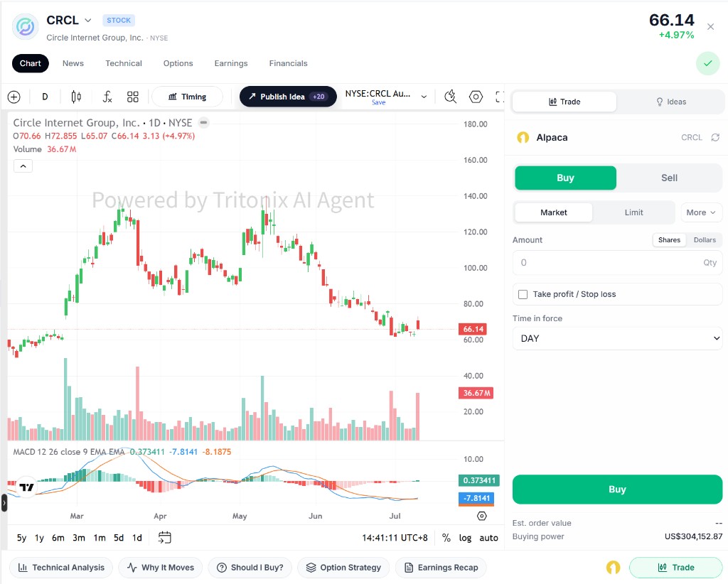Image resolution: width=728 pixels, height=584 pixels.
Task: Set chart range to 3m
Action: click(x=78, y=538)
